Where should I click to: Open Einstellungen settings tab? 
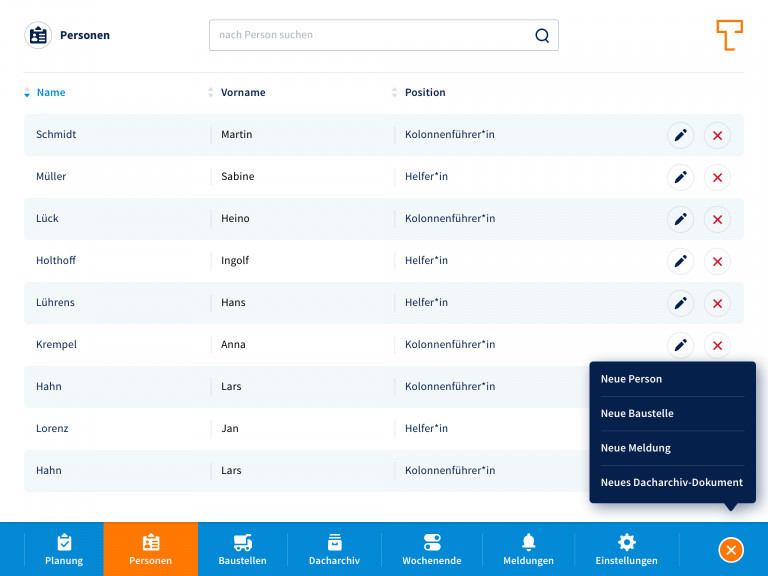coord(626,549)
